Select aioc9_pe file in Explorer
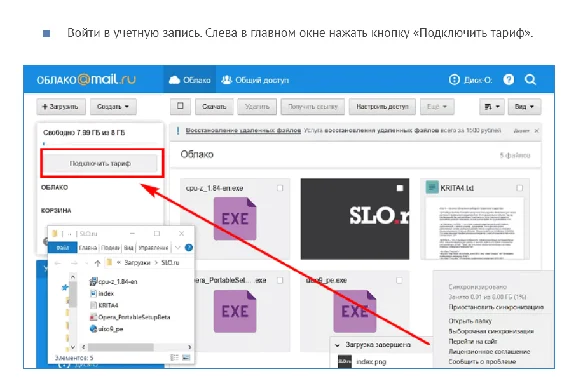Image resolution: width=576 pixels, height=381 pixels. [106, 328]
